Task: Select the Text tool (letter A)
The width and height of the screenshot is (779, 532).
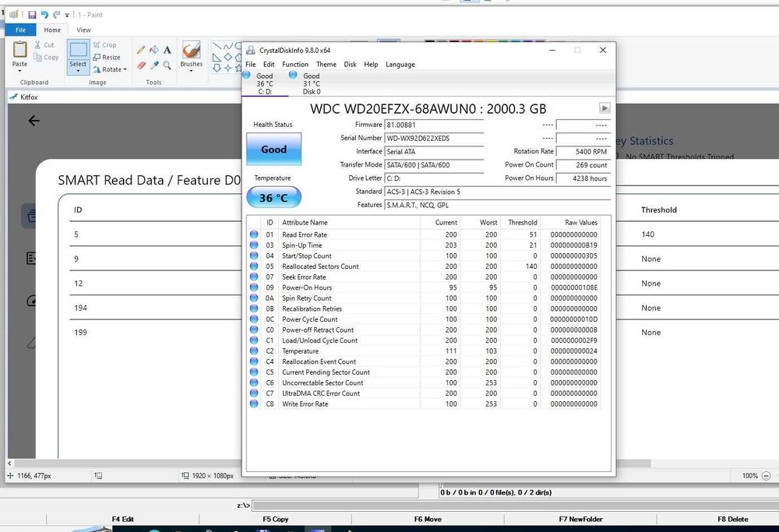Action: click(x=167, y=50)
